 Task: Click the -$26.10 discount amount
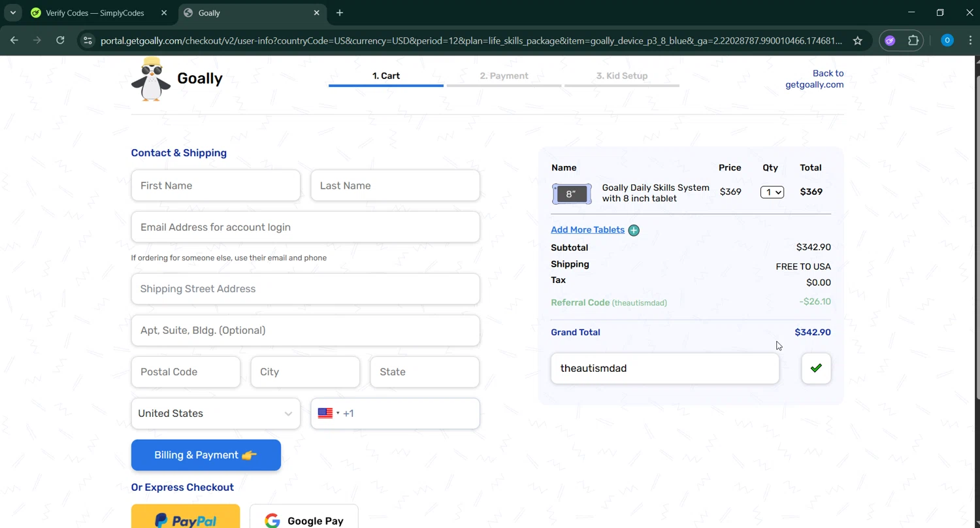pos(815,302)
